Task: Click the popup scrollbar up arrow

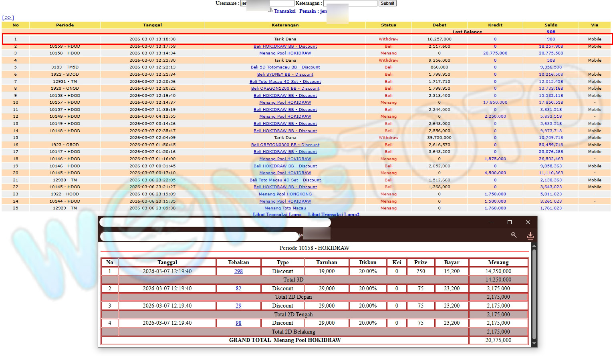Action: point(534,246)
